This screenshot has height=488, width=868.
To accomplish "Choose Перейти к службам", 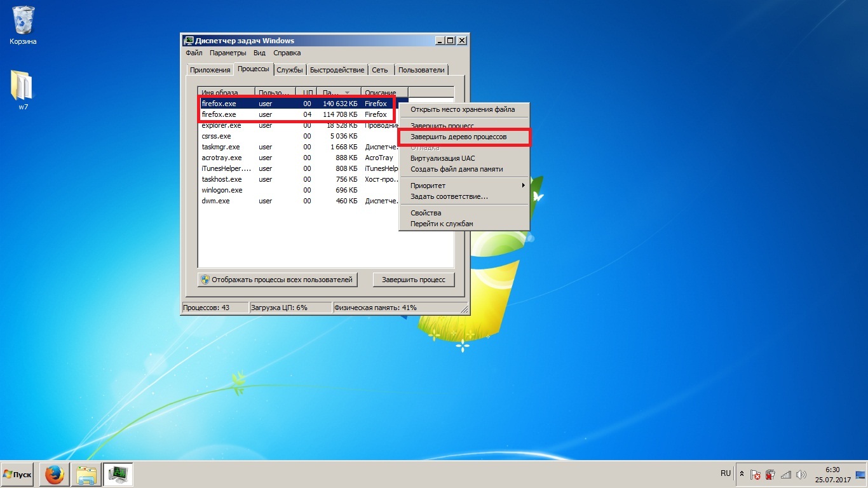I will click(x=463, y=224).
